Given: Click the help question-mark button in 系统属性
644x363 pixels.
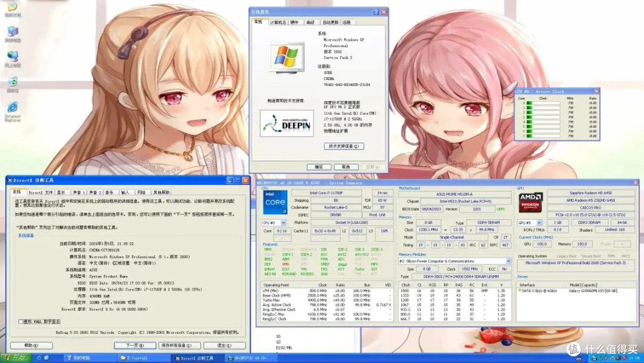Looking at the screenshot, I should pyautogui.click(x=376, y=12).
